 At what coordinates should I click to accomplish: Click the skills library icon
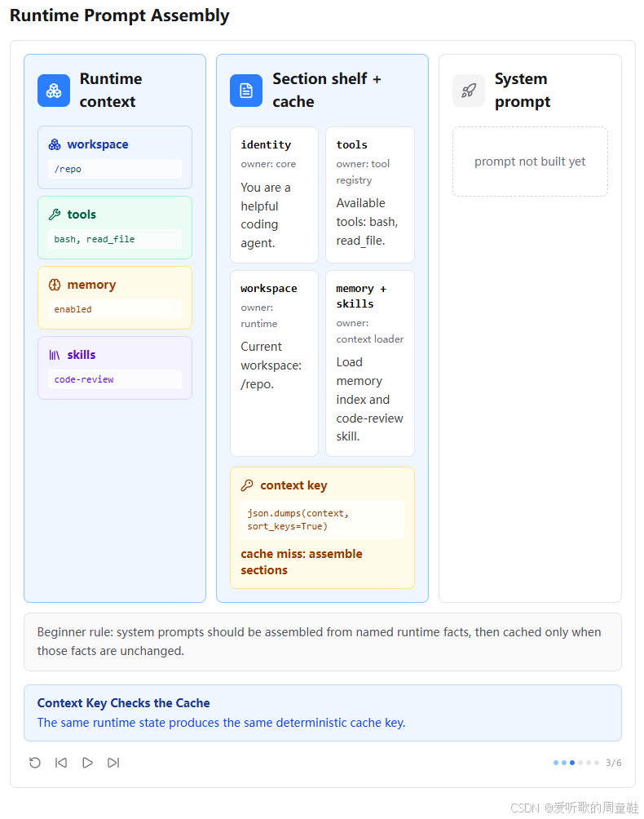[55, 355]
